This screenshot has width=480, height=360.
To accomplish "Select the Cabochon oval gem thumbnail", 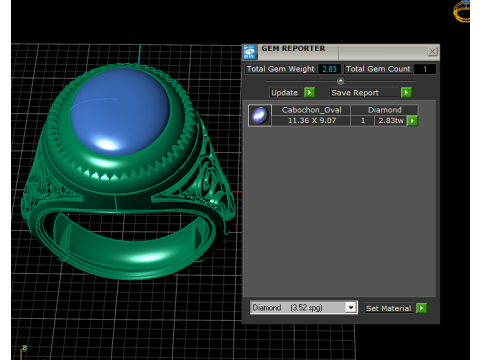I will 260,115.
